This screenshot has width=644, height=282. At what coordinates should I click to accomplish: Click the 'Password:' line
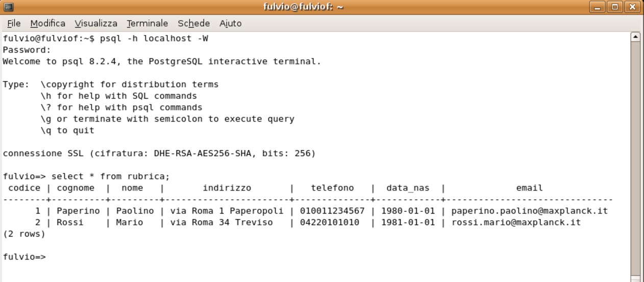tap(27, 50)
